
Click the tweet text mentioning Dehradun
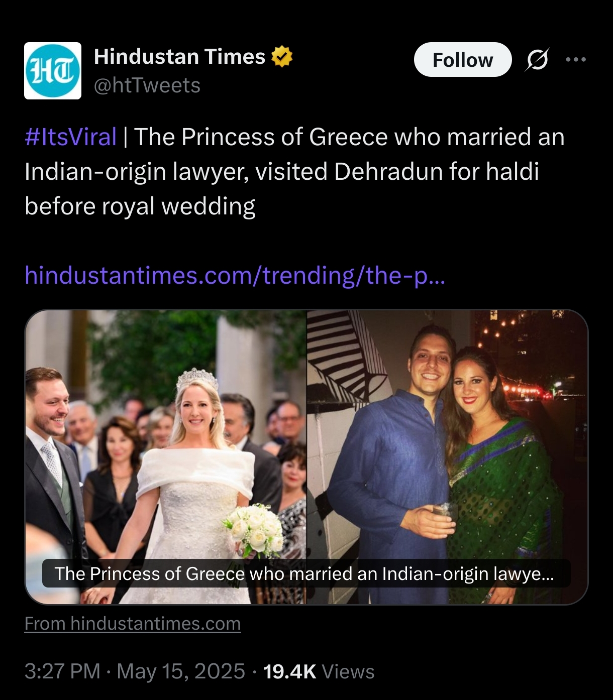click(x=294, y=171)
